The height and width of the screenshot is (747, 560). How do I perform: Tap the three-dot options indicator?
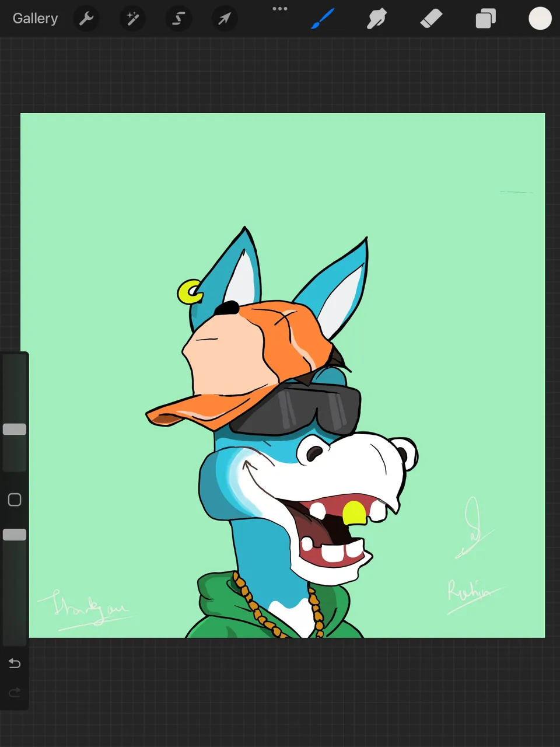coord(280,9)
